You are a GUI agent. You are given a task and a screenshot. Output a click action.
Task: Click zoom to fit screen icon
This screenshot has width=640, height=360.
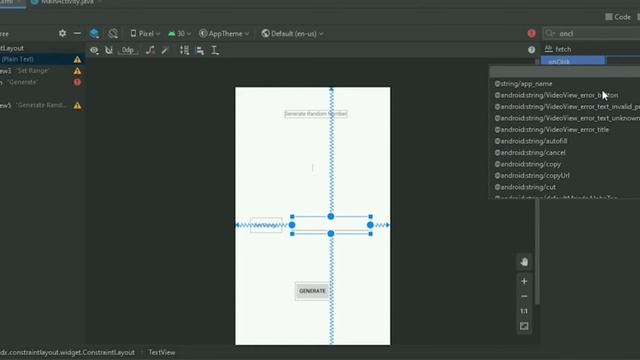[x=524, y=326]
